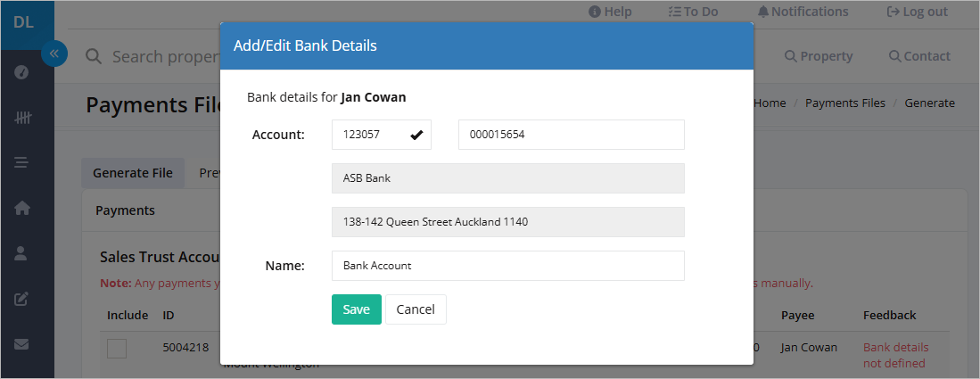
Task: Click Add/Edit Bank Details dialog title
Action: [x=305, y=45]
